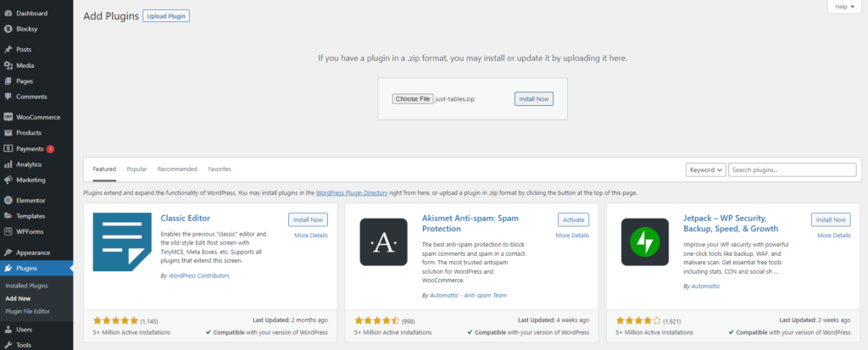This screenshot has width=868, height=350.
Task: Click the Users icon in sidebar
Action: pos(8,330)
